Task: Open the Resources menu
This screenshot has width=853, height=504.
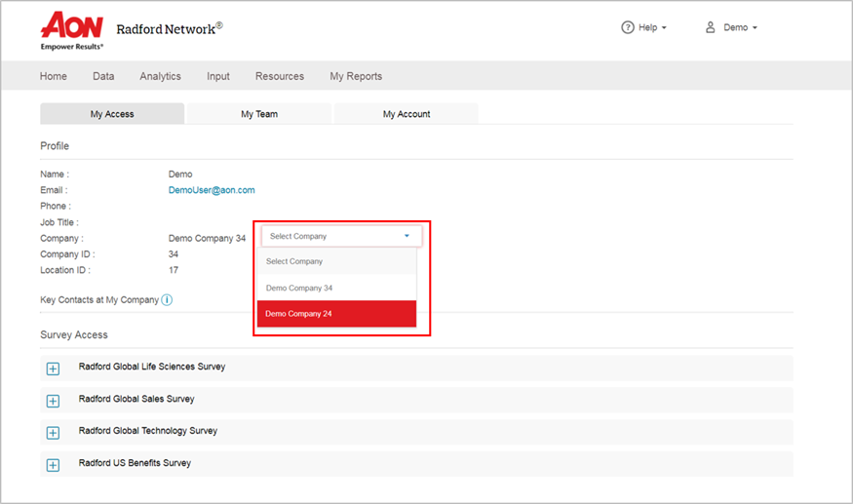Action: point(280,76)
